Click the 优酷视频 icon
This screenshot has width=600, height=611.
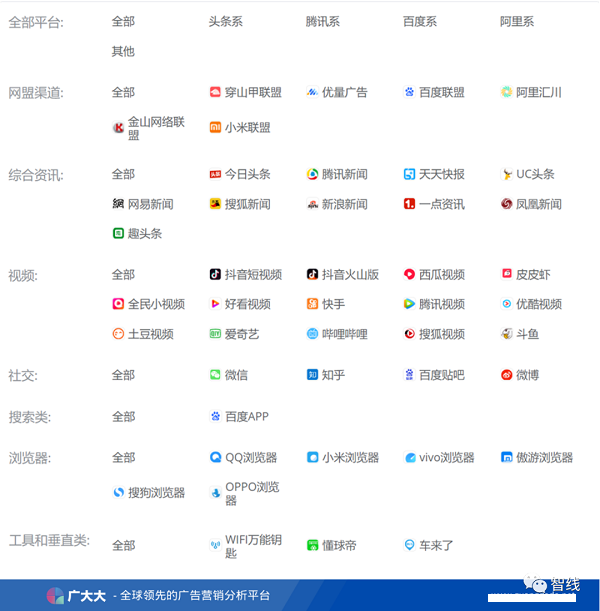click(x=506, y=304)
